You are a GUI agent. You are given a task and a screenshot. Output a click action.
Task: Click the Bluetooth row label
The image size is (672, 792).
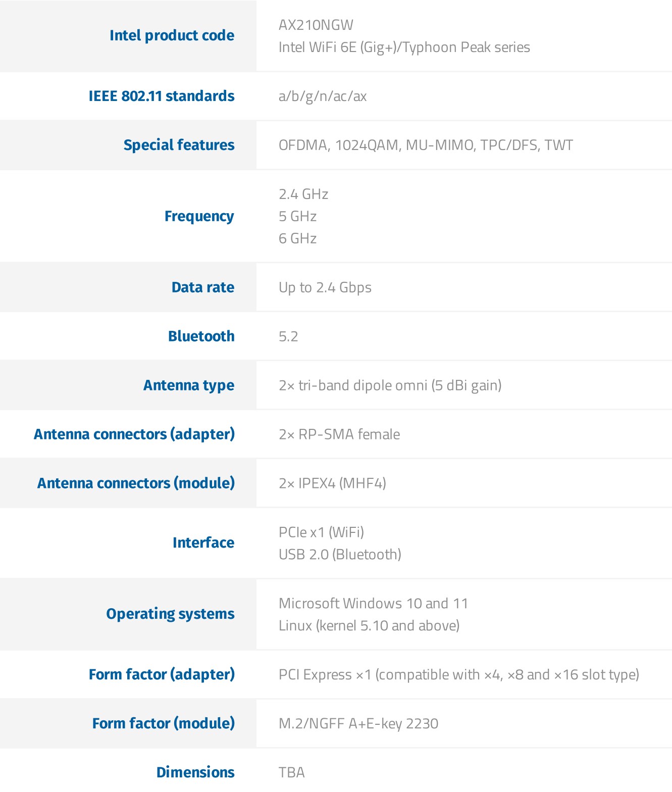(x=201, y=336)
